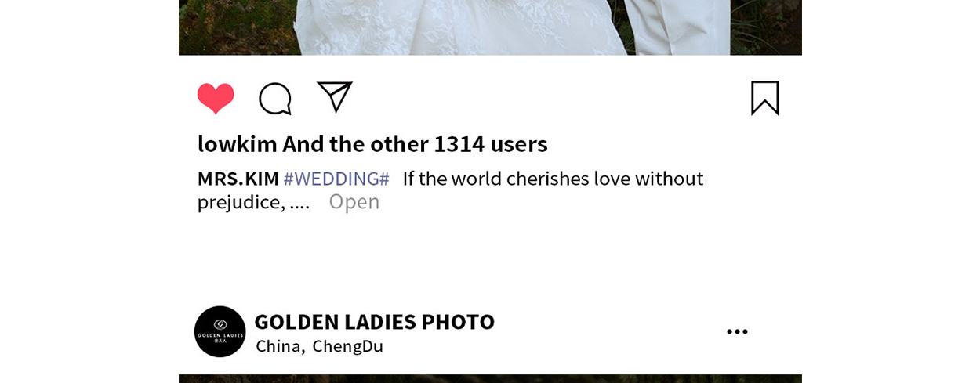The image size is (980, 383).
Task: Open three-dot options menu for Golden Ladies post
Action: tap(737, 332)
